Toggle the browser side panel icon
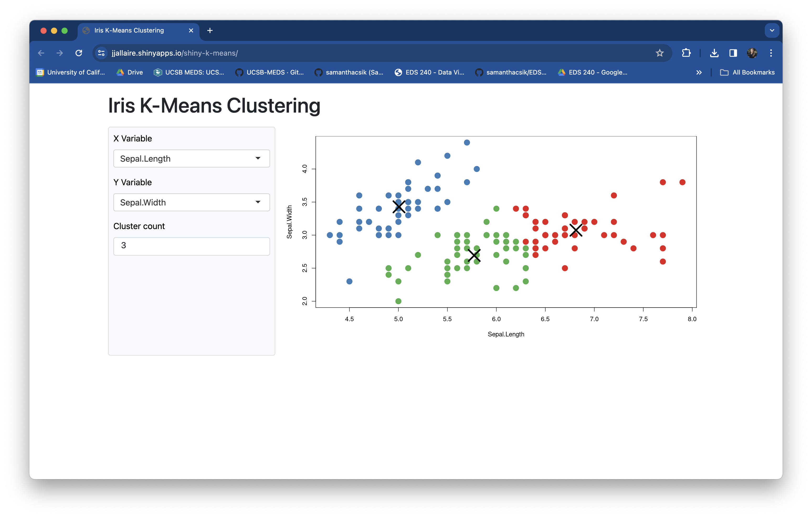 click(733, 53)
